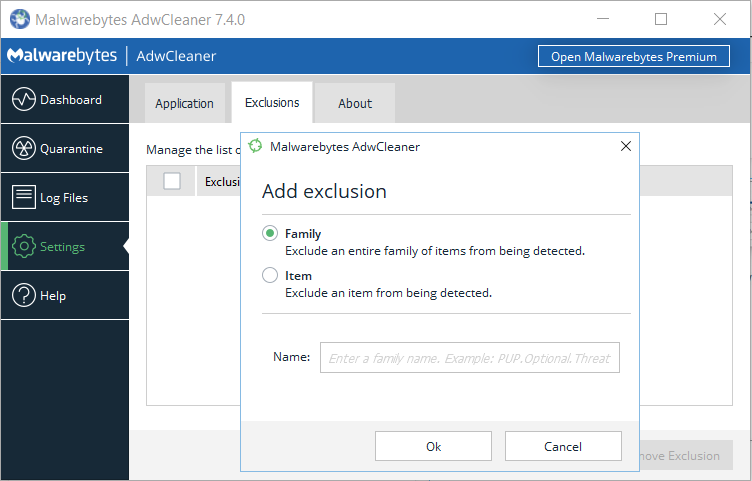This screenshot has height=481, width=752.
Task: Switch to the About tab
Action: pos(355,103)
